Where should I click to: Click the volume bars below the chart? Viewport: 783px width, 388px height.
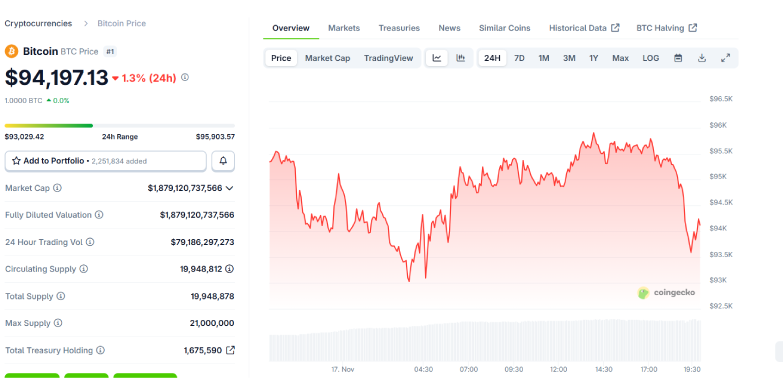[485, 341]
